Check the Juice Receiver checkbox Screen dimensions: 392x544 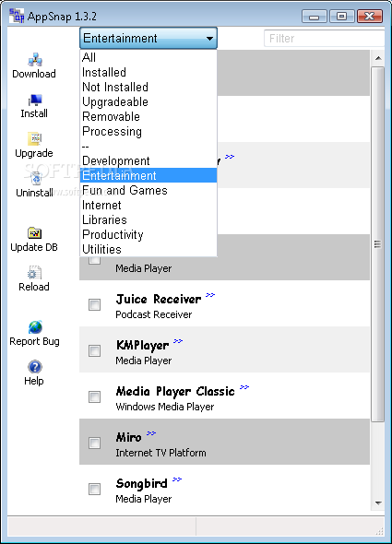click(94, 304)
